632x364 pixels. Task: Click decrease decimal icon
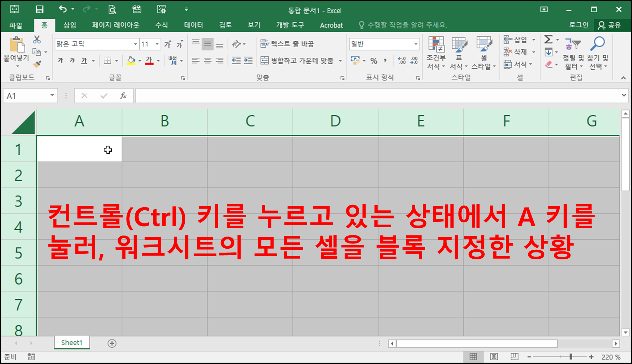[x=414, y=60]
